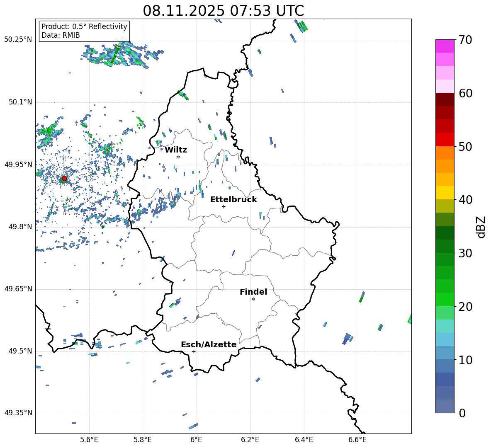Click the Findel city label
The height and width of the screenshot is (448, 491).
click(253, 292)
